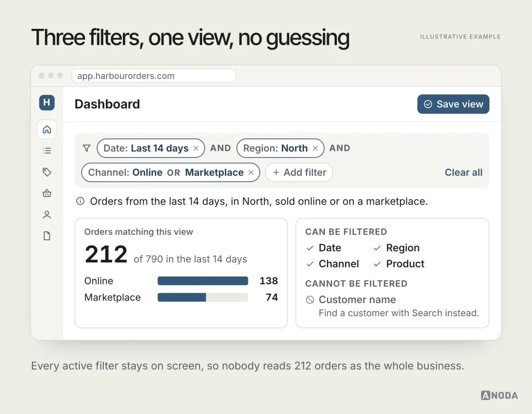Click the second AND operator after Region
This screenshot has height=414, width=532.
pos(340,148)
